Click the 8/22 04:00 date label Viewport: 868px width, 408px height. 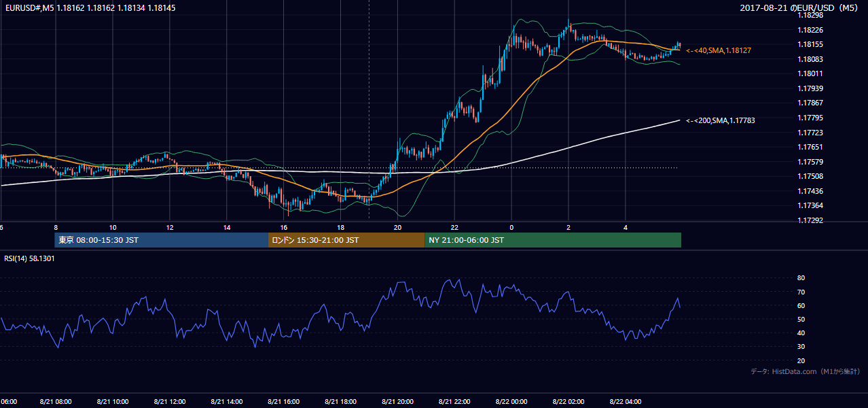point(626,402)
